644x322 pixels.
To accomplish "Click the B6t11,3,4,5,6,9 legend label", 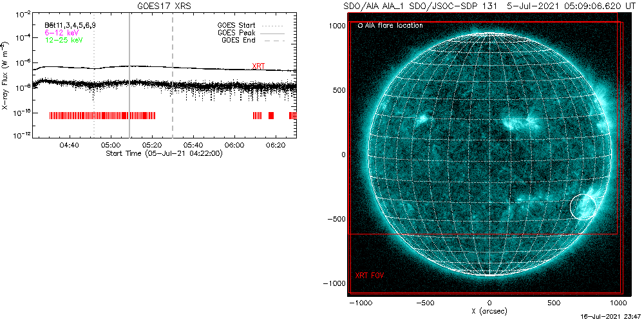I will [x=70, y=24].
